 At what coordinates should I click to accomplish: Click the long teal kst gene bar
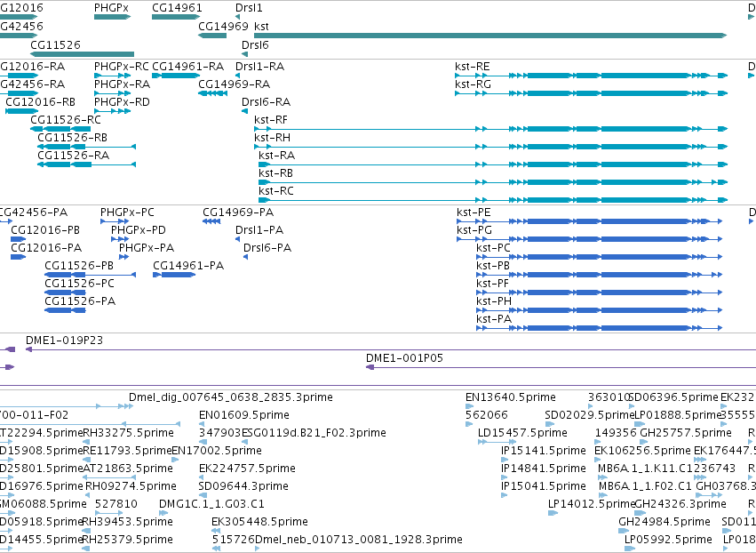coord(490,36)
